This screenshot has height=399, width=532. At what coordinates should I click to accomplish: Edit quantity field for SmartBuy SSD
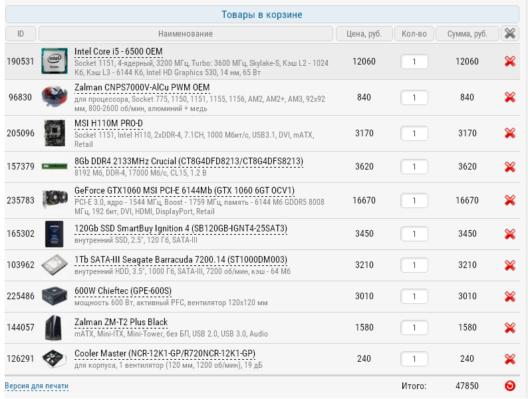414,234
